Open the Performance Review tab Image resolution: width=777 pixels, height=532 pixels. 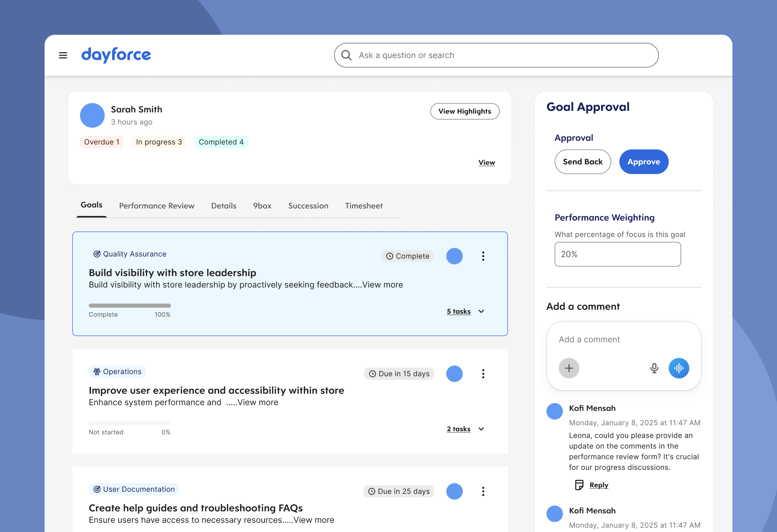click(157, 206)
